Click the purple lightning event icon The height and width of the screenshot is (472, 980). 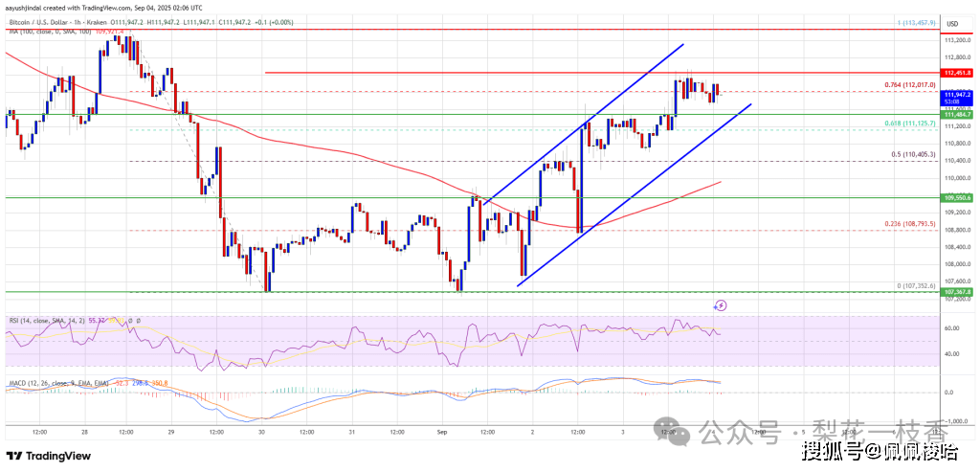click(x=721, y=305)
